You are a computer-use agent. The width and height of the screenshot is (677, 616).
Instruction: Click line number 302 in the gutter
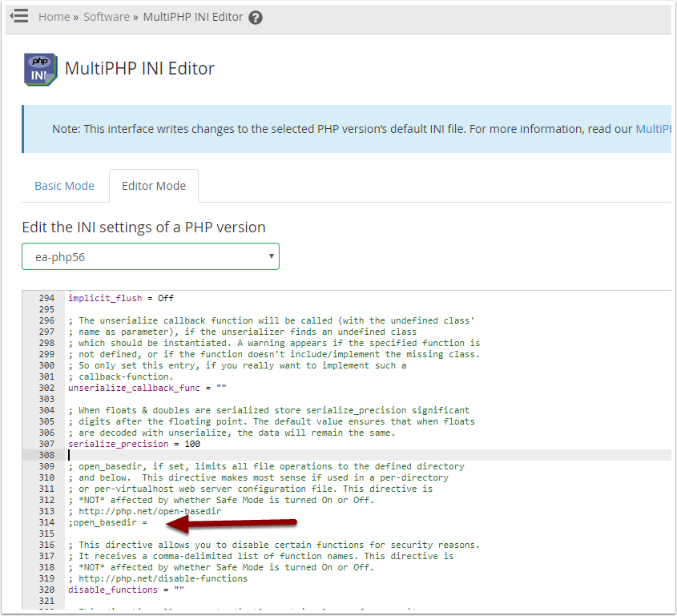pyautogui.click(x=46, y=388)
